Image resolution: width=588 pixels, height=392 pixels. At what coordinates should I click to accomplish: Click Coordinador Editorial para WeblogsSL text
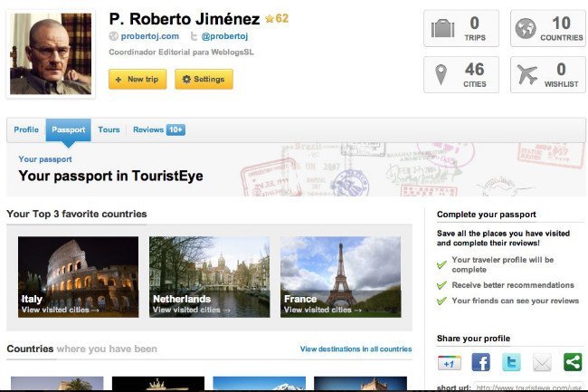tap(181, 53)
